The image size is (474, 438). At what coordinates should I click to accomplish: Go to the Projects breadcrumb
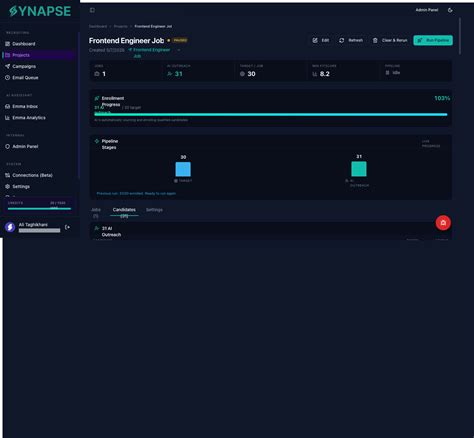[121, 26]
